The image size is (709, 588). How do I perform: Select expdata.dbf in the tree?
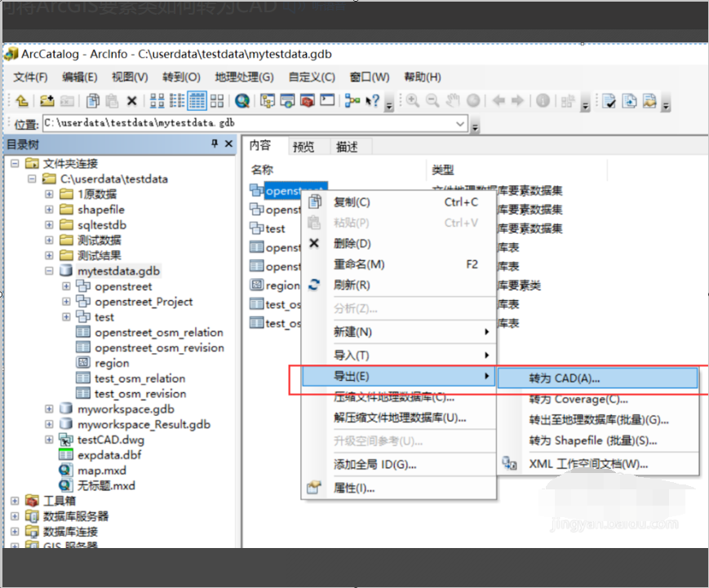109,455
